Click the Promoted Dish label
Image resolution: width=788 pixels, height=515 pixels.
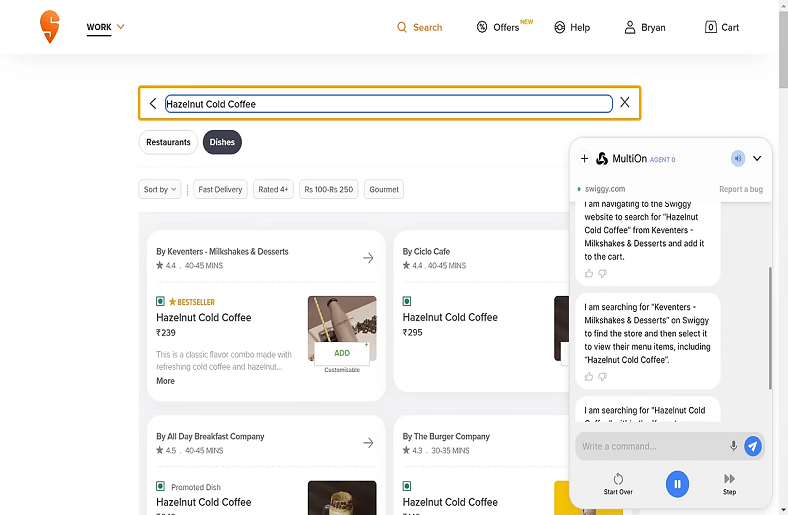195,487
